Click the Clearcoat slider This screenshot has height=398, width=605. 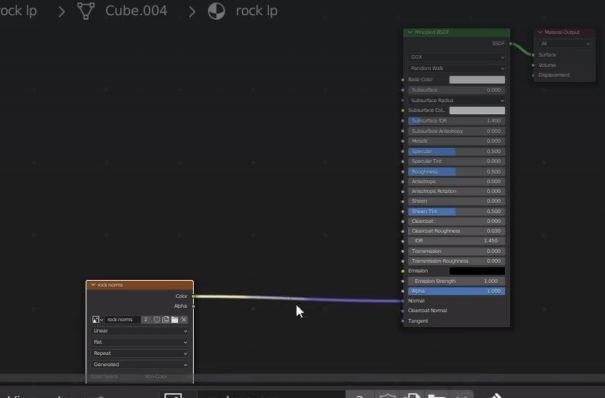tap(456, 221)
